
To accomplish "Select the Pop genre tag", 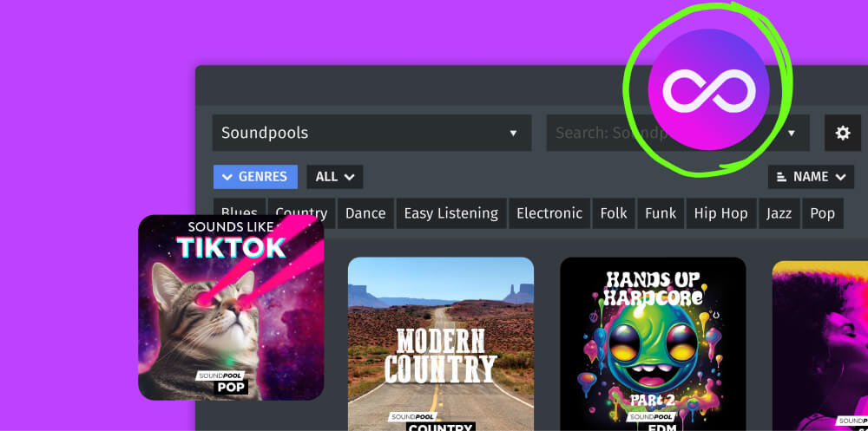I will coord(823,213).
